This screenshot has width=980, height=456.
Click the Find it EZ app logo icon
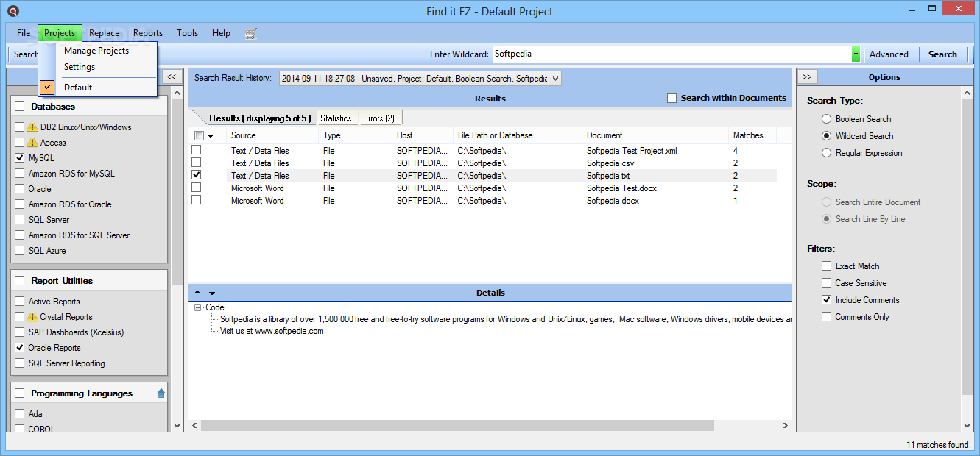click(13, 11)
